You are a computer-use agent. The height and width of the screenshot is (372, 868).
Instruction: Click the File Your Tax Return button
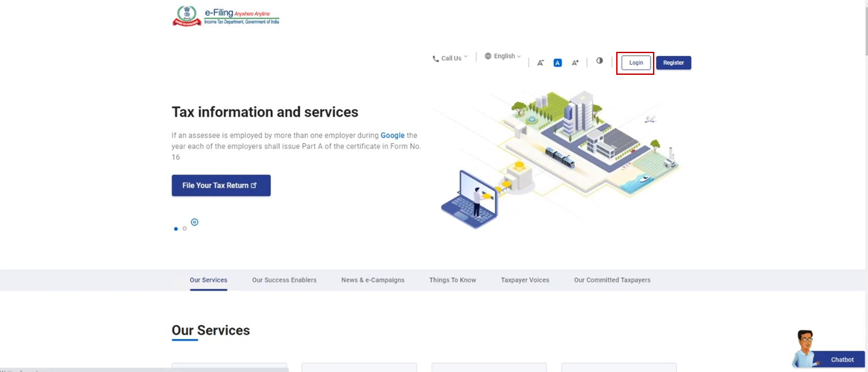click(221, 186)
